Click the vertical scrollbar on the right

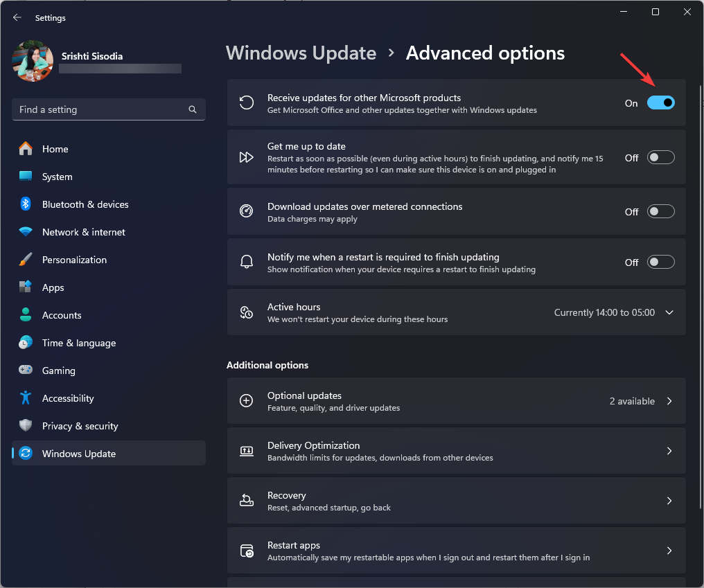coord(701,296)
